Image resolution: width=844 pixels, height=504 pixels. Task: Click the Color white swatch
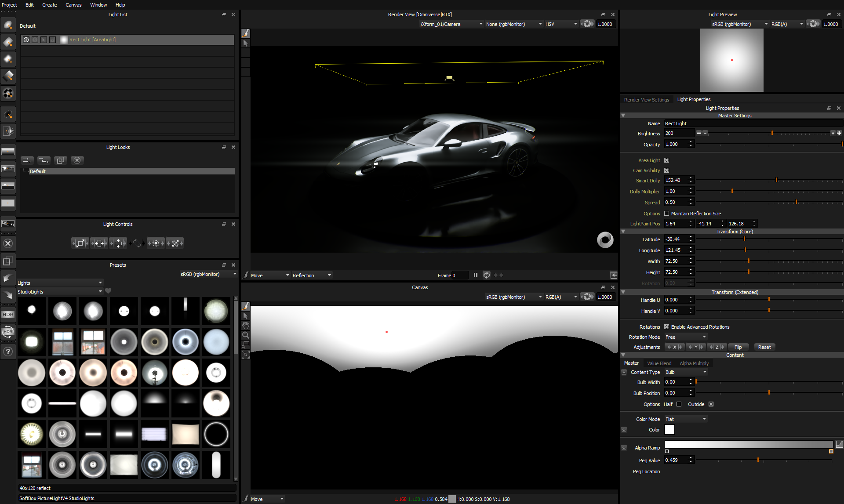point(669,430)
